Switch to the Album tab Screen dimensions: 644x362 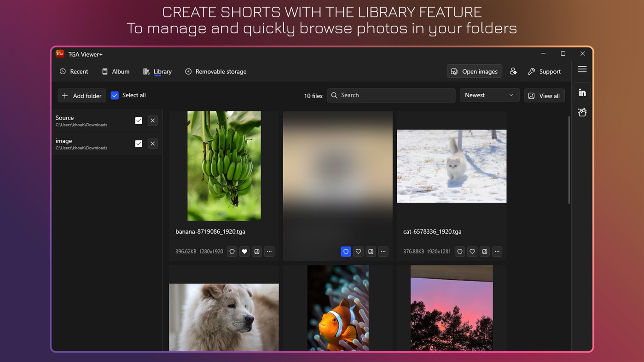[x=116, y=71]
